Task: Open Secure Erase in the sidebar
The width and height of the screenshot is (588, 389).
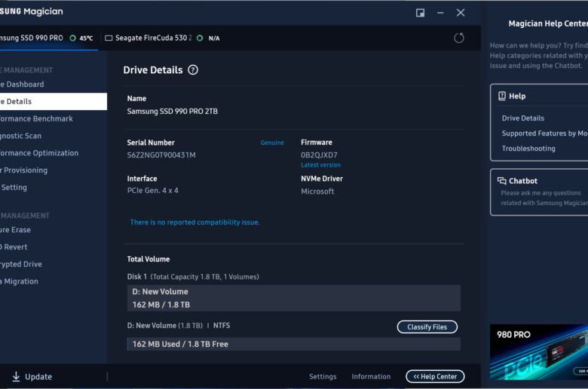Action: [x=54, y=230]
